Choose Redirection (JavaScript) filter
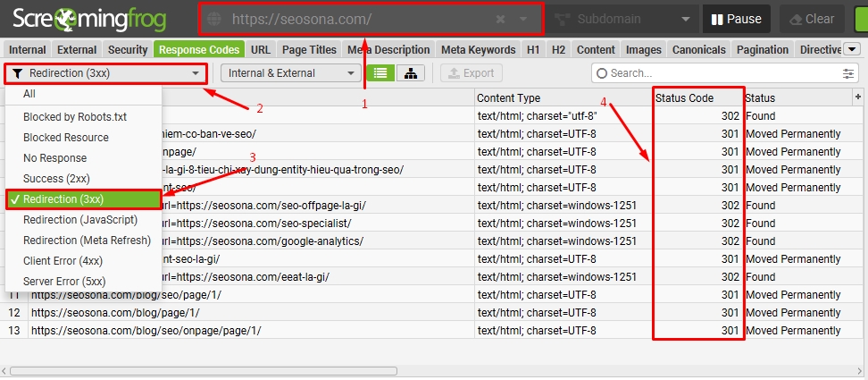This screenshot has height=380, width=868. pos(84,220)
